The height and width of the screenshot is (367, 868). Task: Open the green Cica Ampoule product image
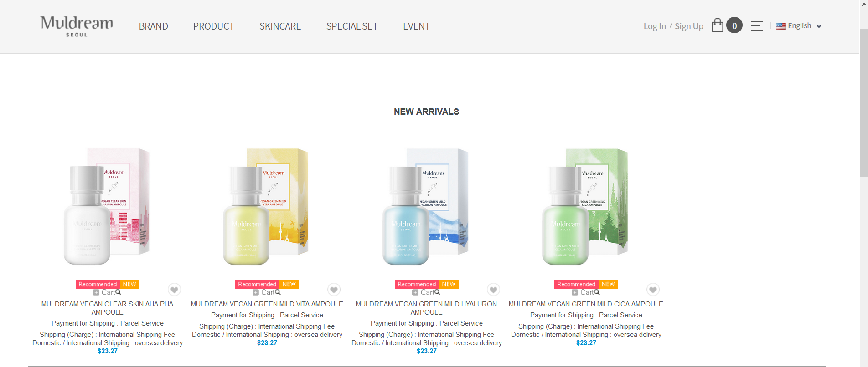pyautogui.click(x=585, y=206)
